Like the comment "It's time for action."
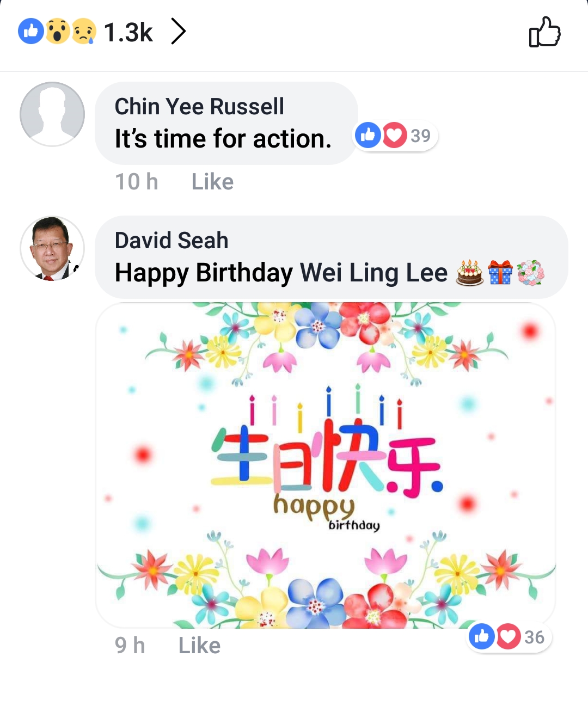 pyautogui.click(x=212, y=182)
